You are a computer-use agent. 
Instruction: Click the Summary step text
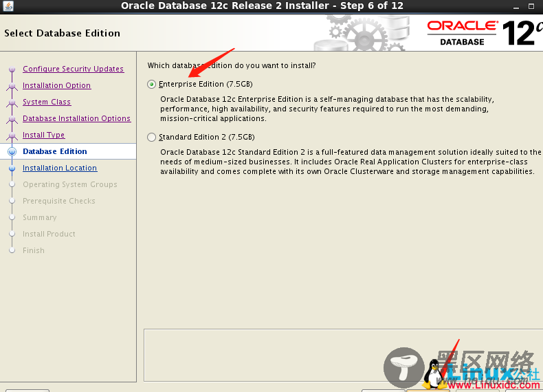(x=39, y=217)
